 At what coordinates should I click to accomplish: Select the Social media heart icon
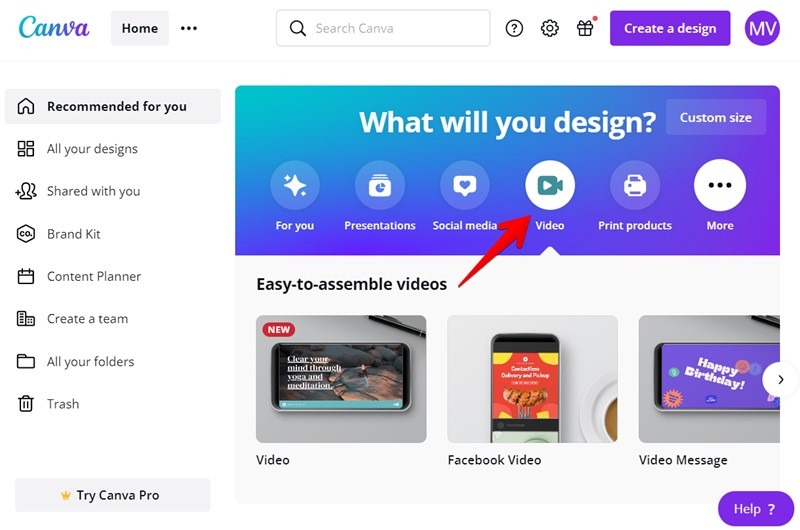[465, 185]
